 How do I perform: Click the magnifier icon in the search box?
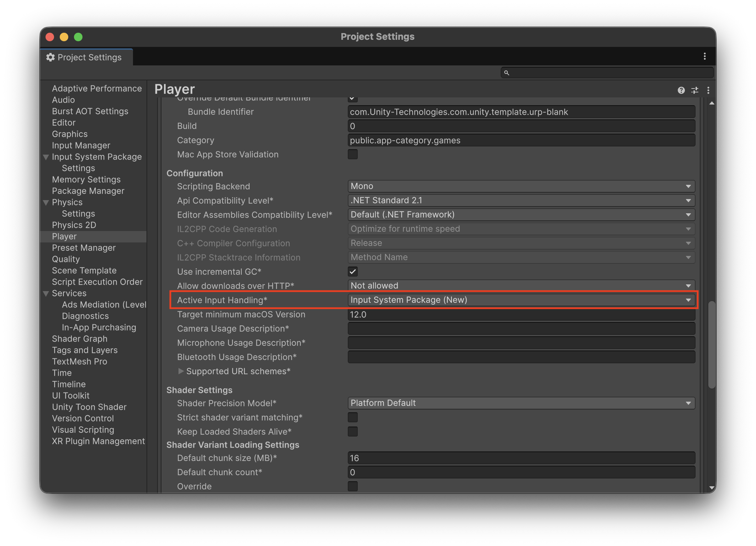(506, 73)
